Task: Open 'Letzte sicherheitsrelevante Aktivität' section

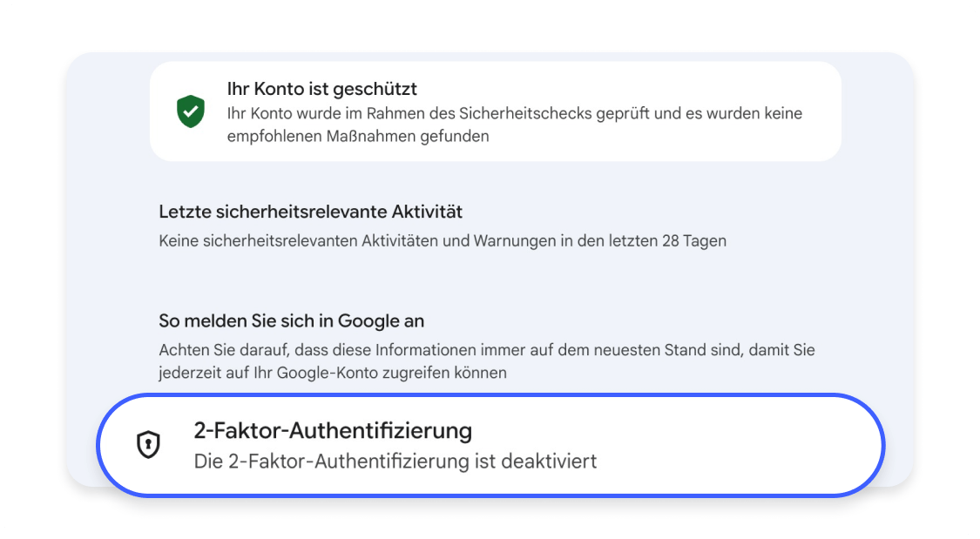Action: 310,212
